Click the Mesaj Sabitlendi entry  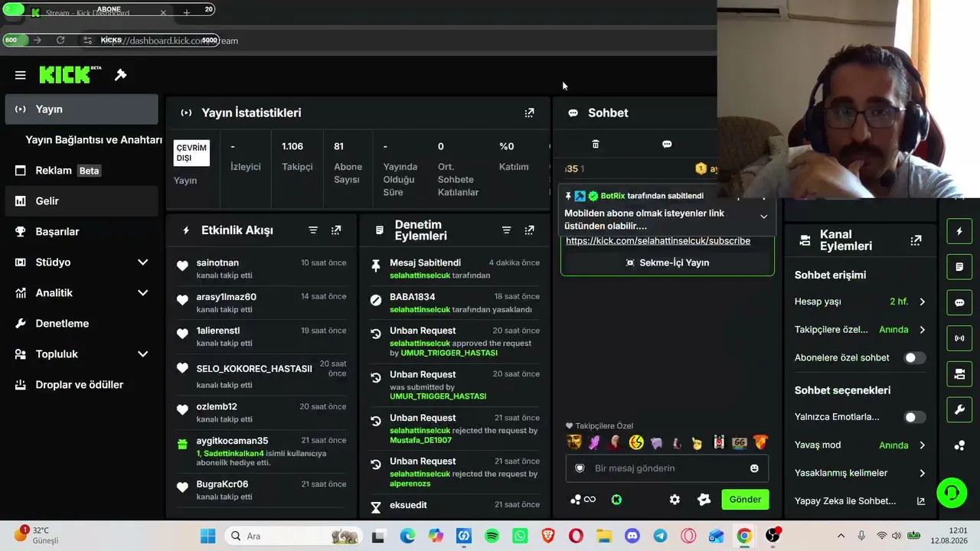coord(455,269)
